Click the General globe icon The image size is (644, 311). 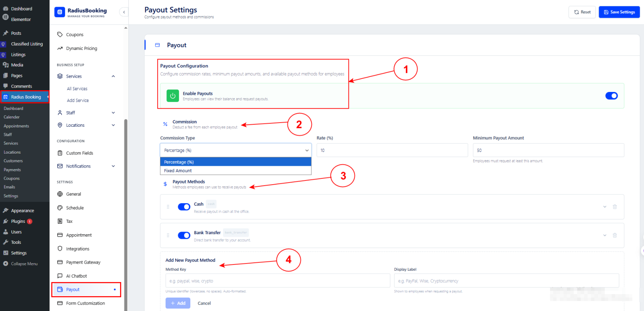click(60, 194)
